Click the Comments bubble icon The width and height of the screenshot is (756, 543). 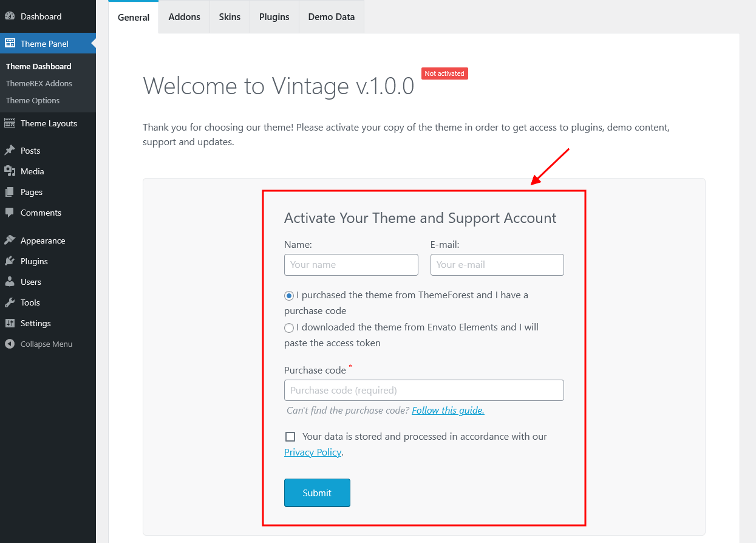[x=10, y=213]
